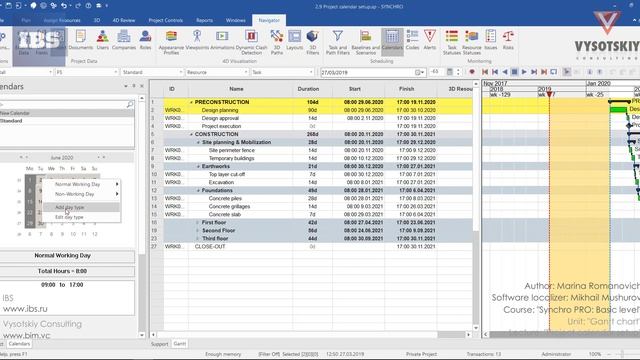Collapse the Earthworks task group

pos(198,167)
